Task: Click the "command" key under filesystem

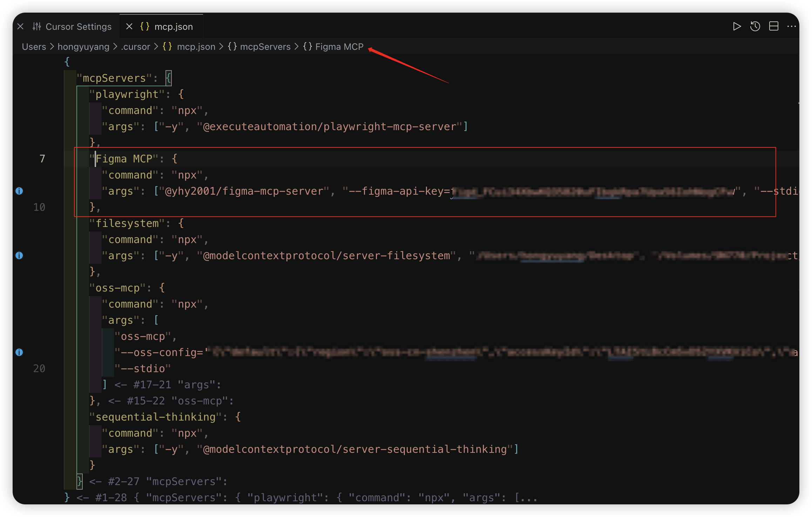Action: (x=130, y=239)
